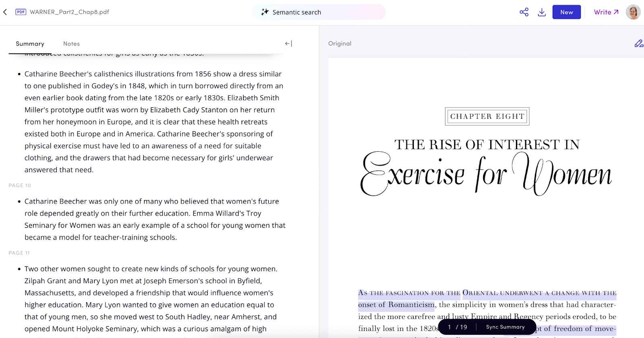The height and width of the screenshot is (338, 644).
Task: Click the total page count '/ 19'
Action: pos(462,327)
